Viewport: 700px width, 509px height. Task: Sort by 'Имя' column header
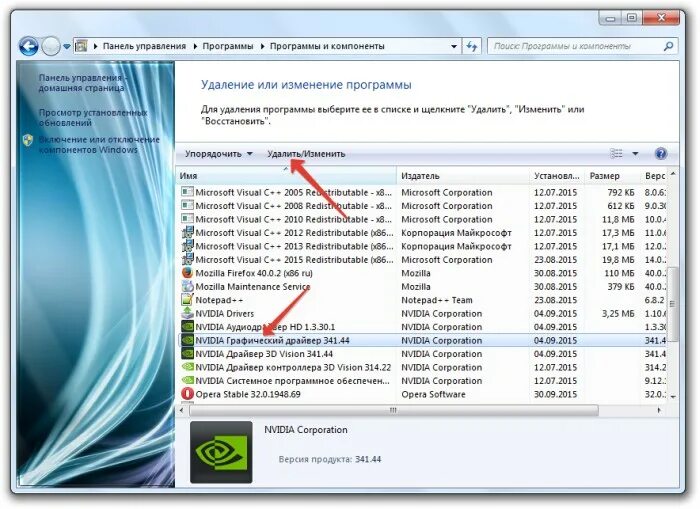[286, 176]
